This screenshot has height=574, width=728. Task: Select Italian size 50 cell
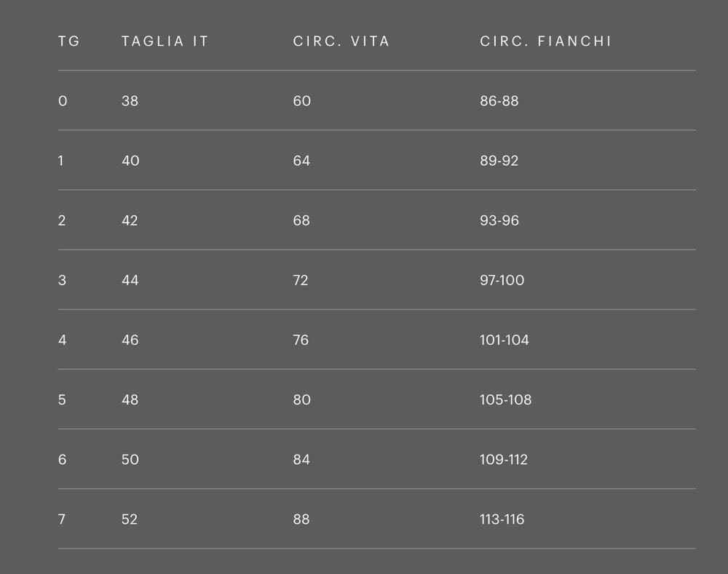130,459
